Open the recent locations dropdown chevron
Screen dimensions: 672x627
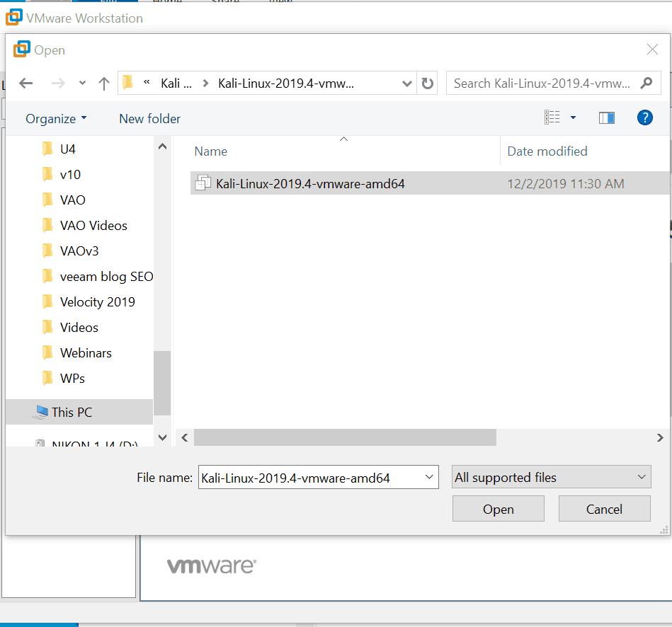point(82,83)
